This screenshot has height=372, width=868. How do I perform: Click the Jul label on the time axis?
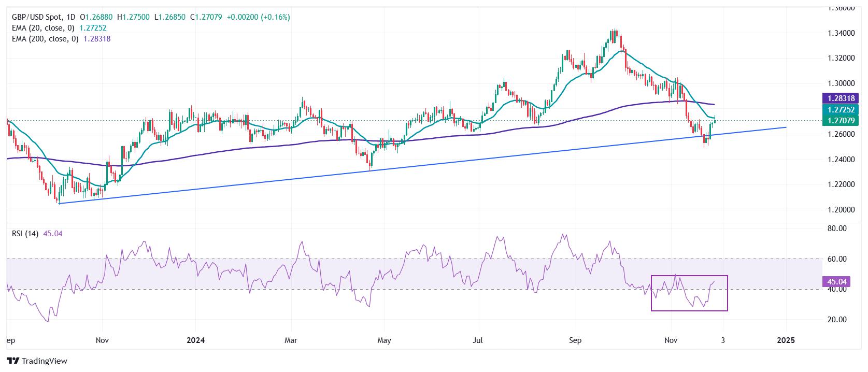click(x=478, y=340)
